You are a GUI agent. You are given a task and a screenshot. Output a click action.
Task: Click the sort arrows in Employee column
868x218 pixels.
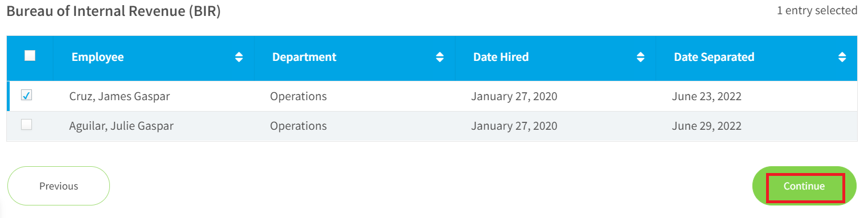point(239,57)
